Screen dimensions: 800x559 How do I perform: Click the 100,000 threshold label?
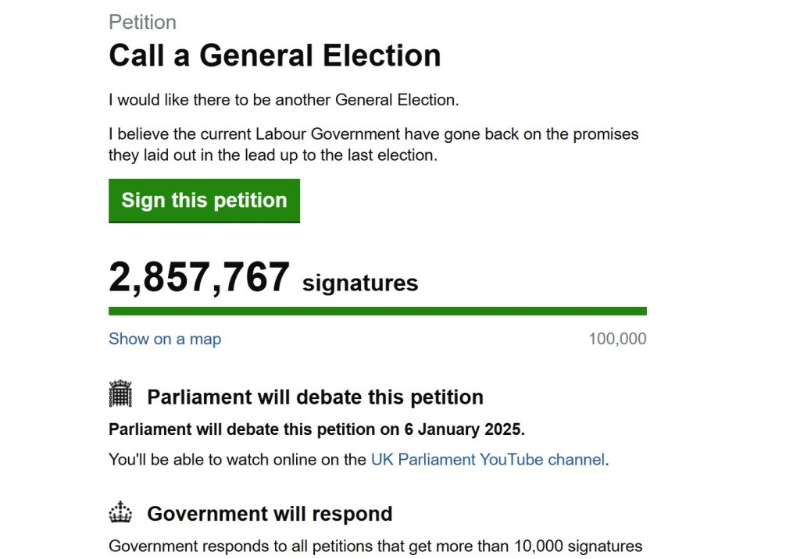(617, 339)
